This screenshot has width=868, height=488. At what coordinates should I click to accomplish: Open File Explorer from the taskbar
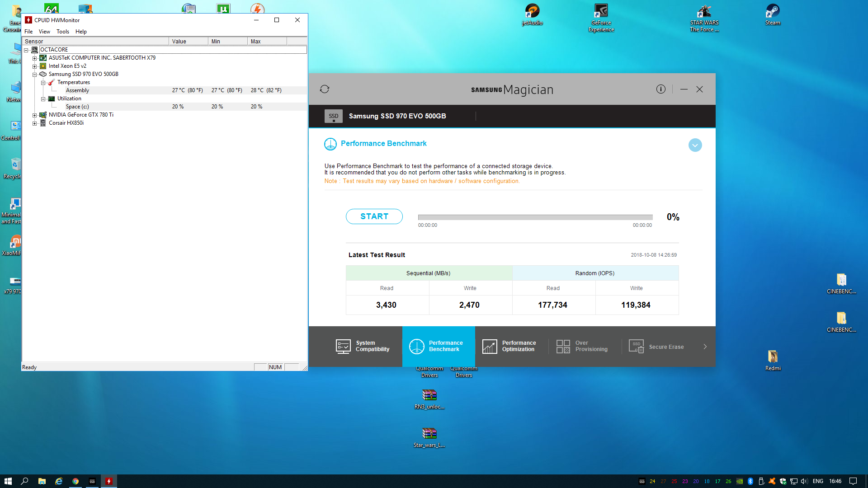(42, 481)
